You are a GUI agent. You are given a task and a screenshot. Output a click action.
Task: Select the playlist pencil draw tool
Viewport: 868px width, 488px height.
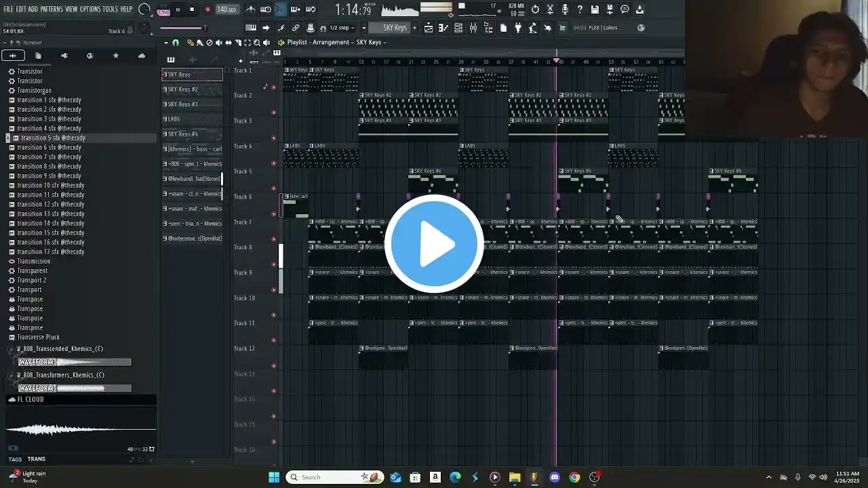point(191,42)
